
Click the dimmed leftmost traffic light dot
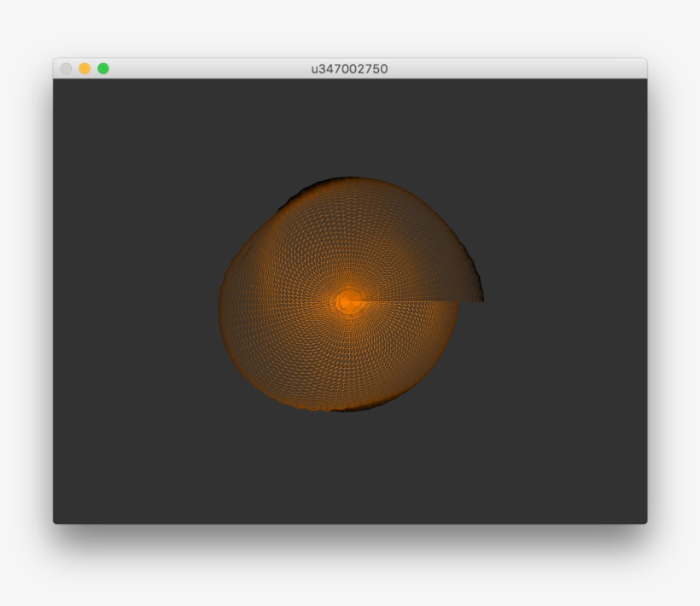click(x=66, y=67)
